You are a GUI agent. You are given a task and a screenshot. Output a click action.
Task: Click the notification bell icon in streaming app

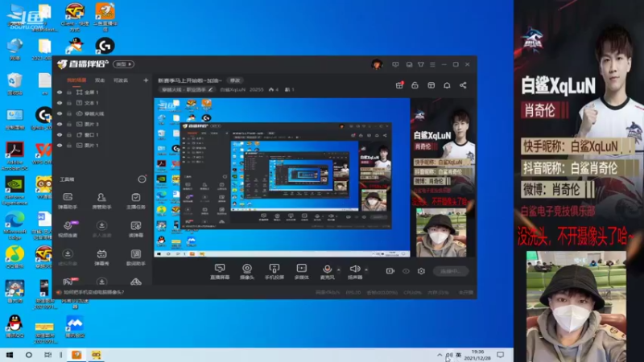click(447, 85)
